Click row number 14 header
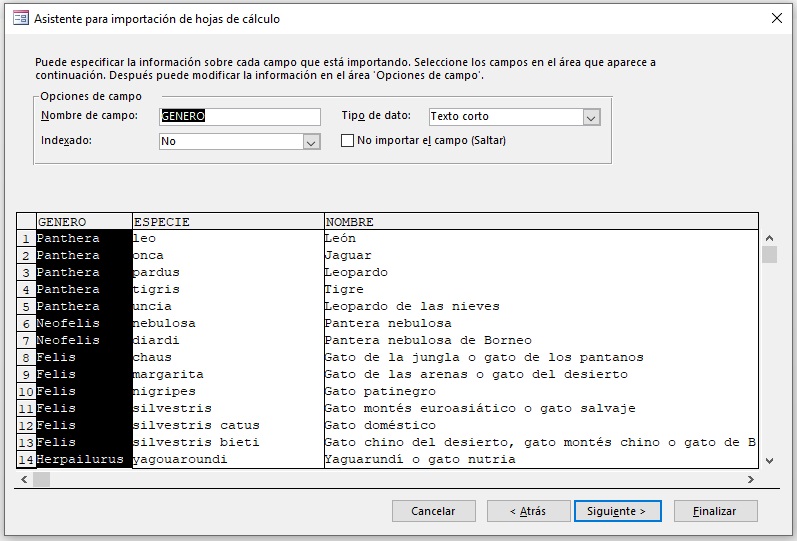This screenshot has height=541, width=797. [26, 459]
